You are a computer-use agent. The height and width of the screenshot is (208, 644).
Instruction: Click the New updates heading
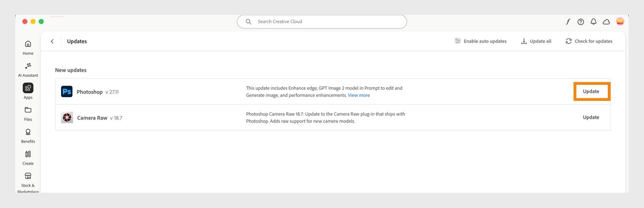tap(71, 70)
